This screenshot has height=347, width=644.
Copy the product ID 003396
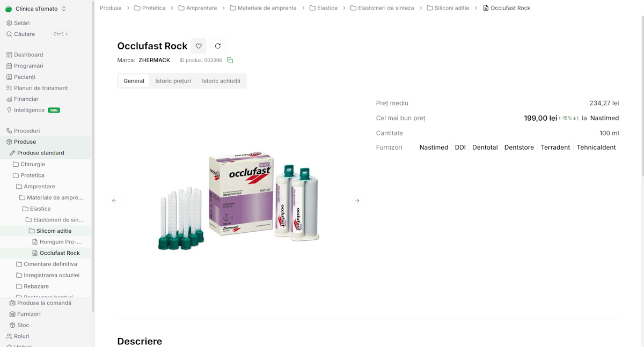[230, 60]
